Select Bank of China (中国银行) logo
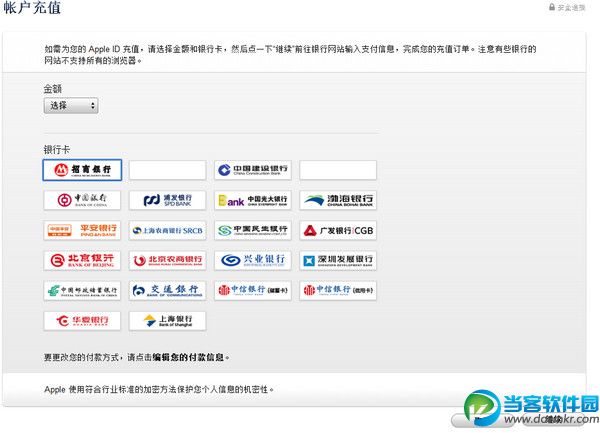This screenshot has width=600, height=433. point(82,200)
